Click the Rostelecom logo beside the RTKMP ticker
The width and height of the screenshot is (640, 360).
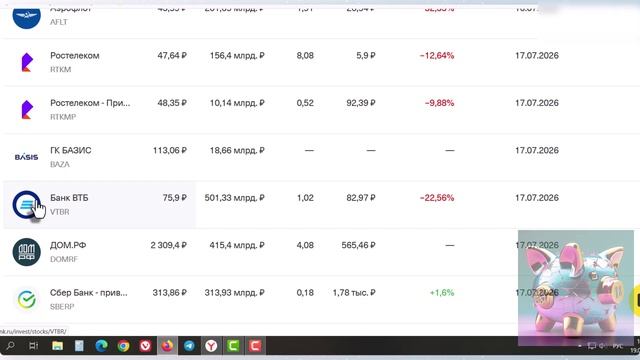pos(27,109)
